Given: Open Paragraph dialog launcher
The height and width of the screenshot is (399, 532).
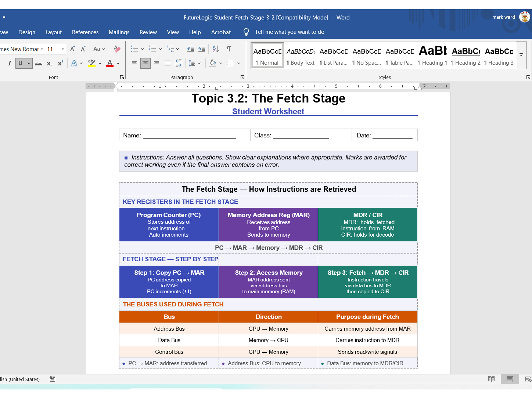Looking at the screenshot, I should pos(242,77).
